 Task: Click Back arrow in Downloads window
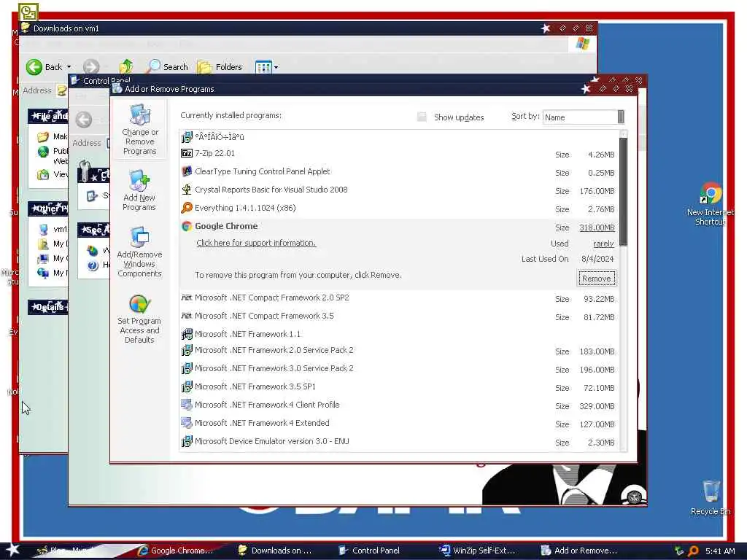click(x=34, y=67)
